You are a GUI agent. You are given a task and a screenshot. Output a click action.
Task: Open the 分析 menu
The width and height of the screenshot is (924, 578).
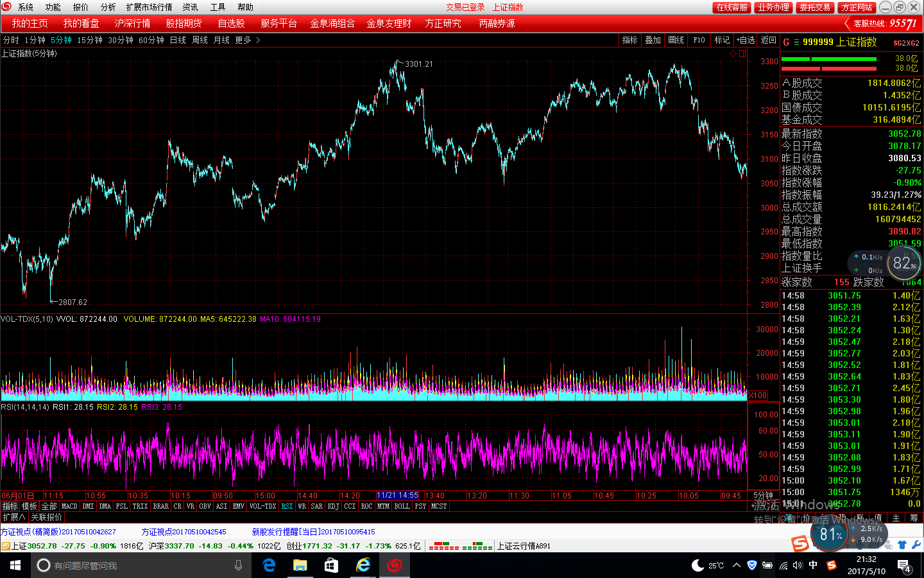pyautogui.click(x=108, y=7)
